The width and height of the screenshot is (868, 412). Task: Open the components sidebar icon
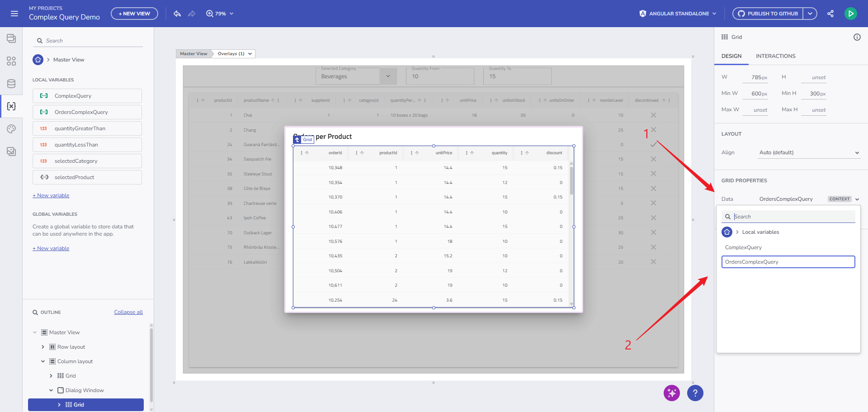click(11, 61)
